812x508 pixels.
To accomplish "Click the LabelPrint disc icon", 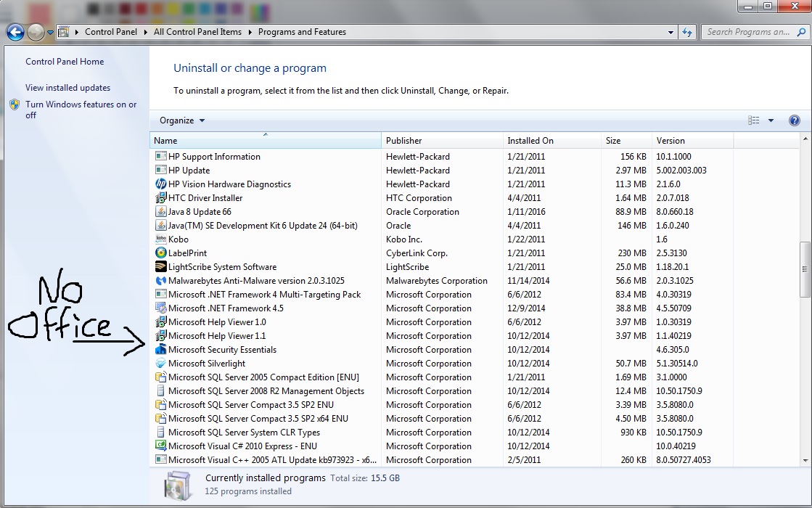I will point(160,253).
